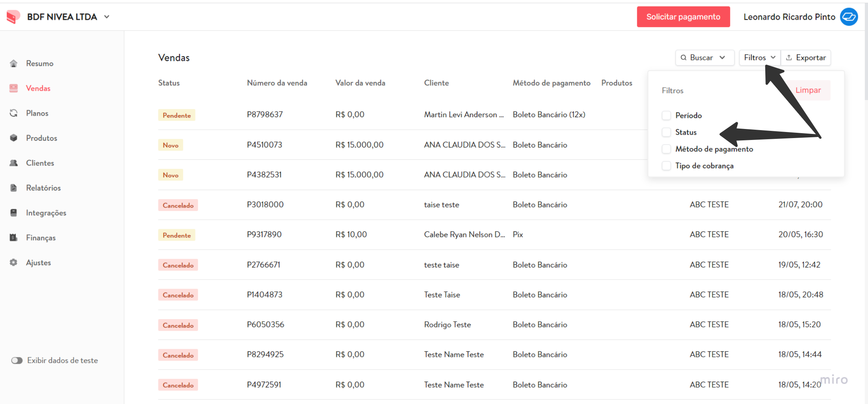Enable the Tipo de cobrança checkbox
Screen dimensions: 868x404
[666, 166]
